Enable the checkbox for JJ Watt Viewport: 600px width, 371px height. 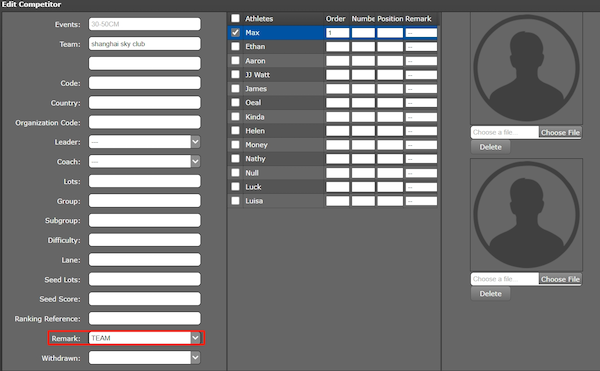coord(235,75)
